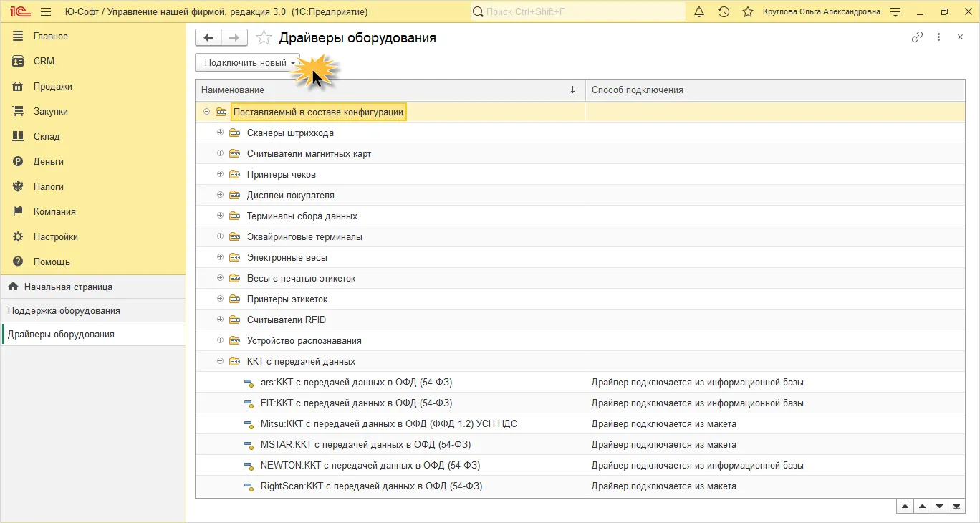Expand Принтеры этикеток group
This screenshot has width=980, height=523.
(x=220, y=299)
